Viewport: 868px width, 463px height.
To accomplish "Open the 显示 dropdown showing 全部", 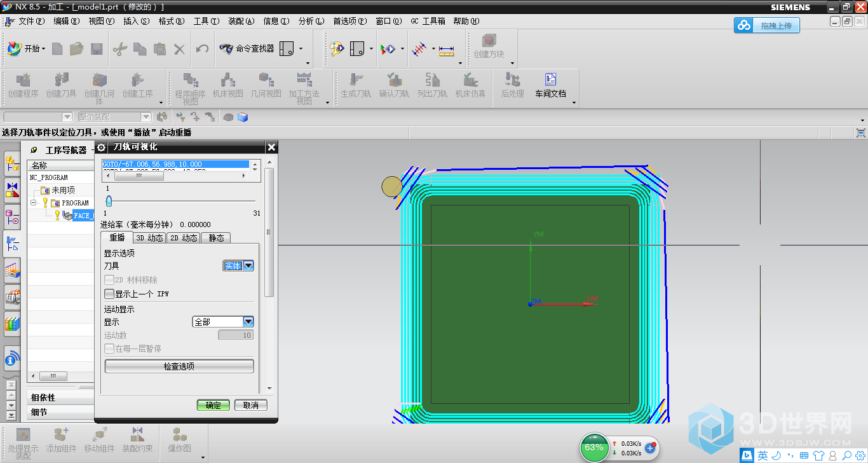I will (223, 322).
